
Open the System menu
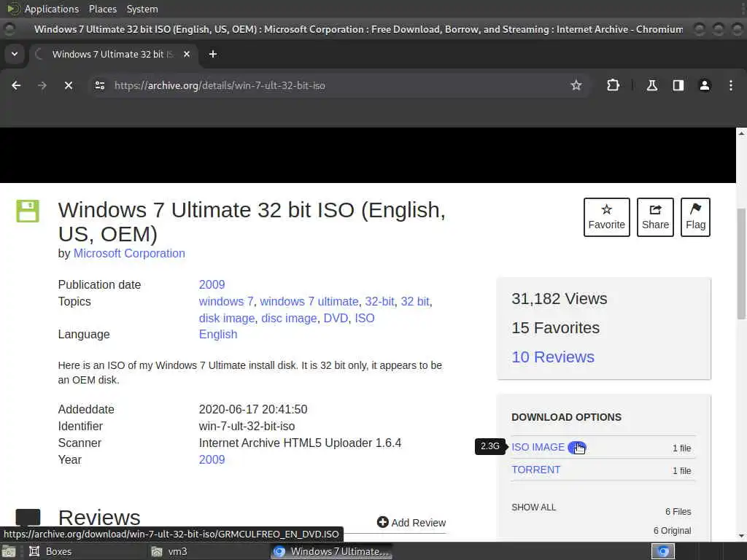(x=142, y=9)
